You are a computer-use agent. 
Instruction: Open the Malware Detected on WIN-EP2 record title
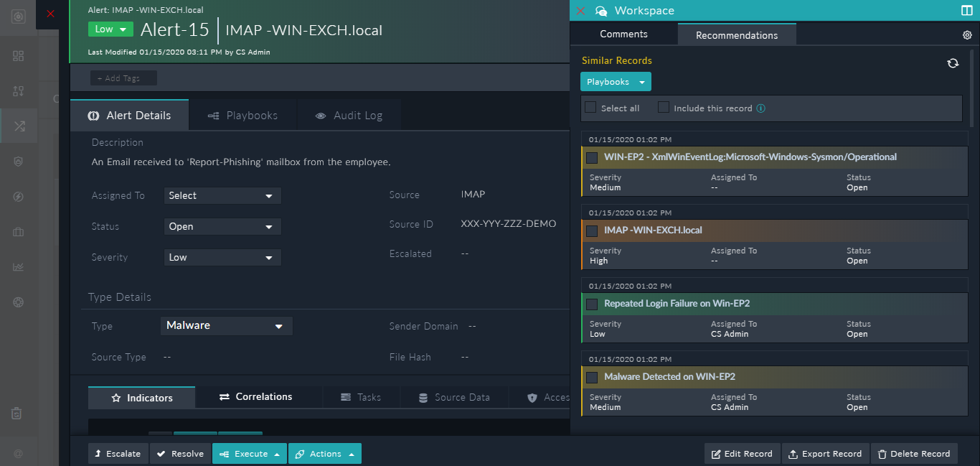[669, 377]
